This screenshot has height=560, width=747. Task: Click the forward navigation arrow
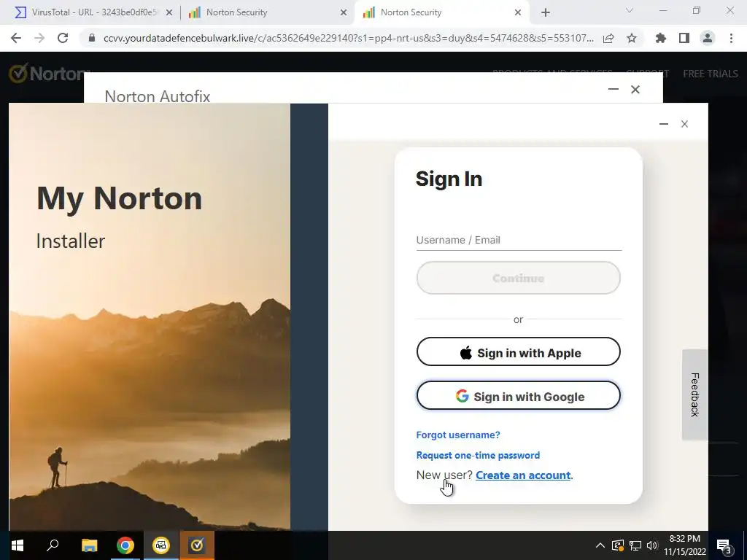pyautogui.click(x=39, y=38)
